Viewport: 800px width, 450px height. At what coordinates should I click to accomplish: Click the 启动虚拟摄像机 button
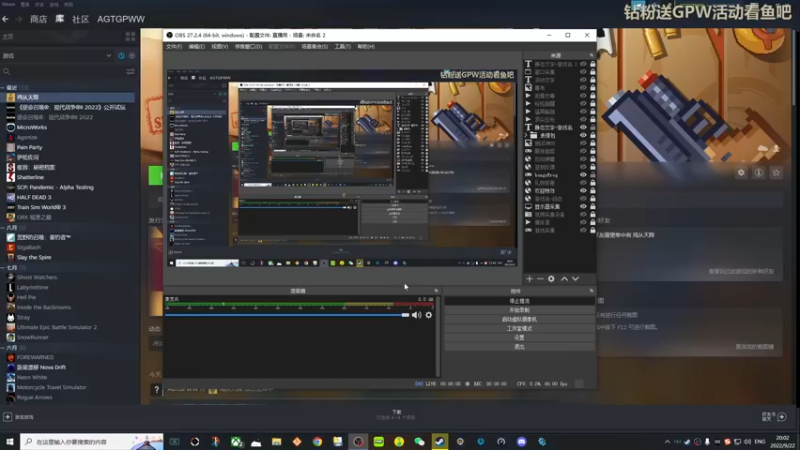tap(519, 319)
